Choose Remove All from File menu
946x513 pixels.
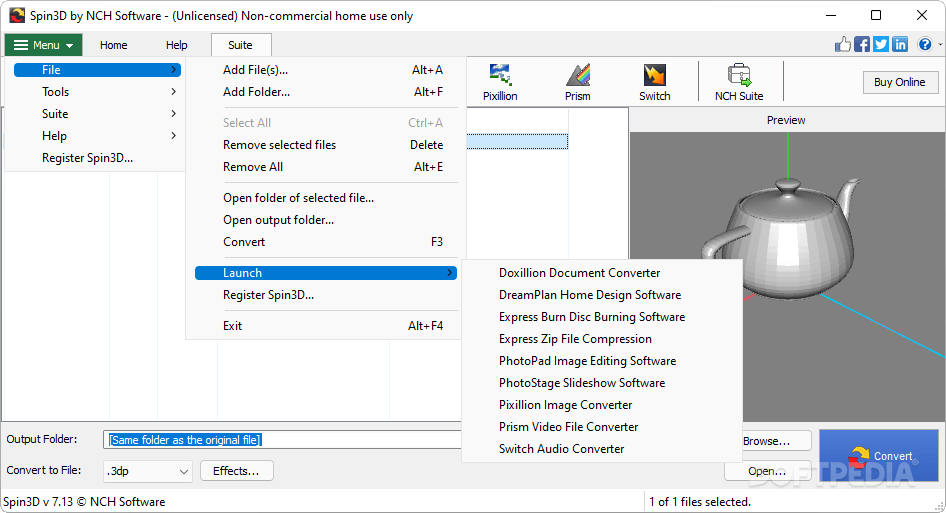tap(326, 167)
